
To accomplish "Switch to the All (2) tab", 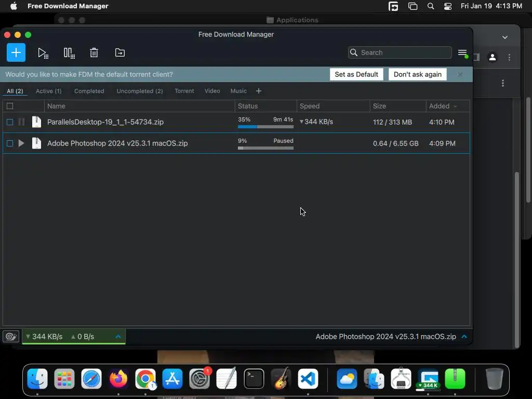I will tap(15, 91).
